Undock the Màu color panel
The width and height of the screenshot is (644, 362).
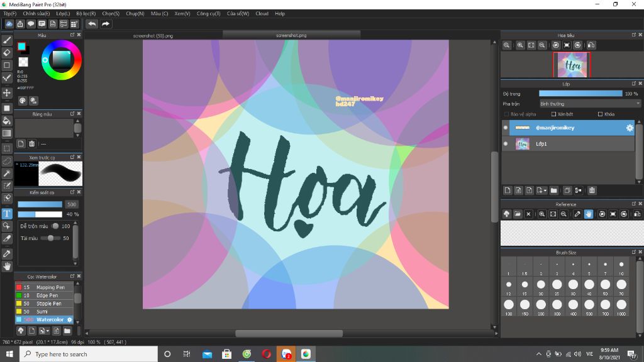click(73, 35)
